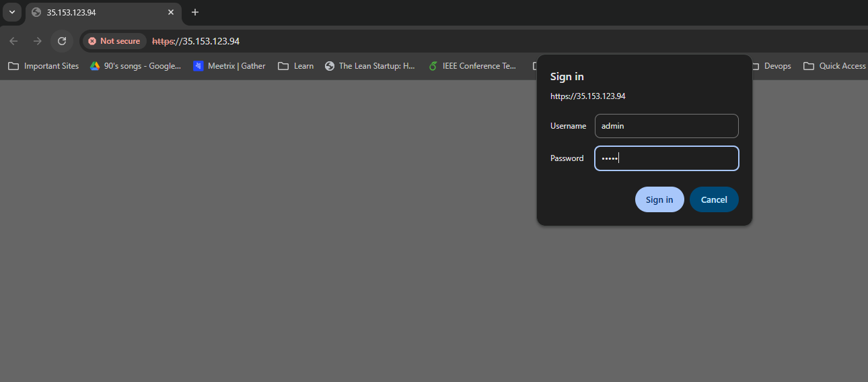
Task: Open the Meetrix Gather bookmark
Action: (x=229, y=66)
